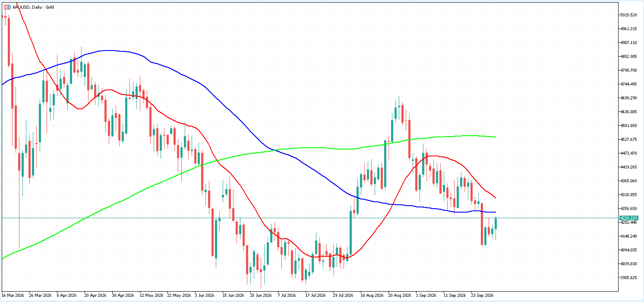Click the '17 Jul 2026' date label
The image size is (644, 302).
(x=316, y=296)
